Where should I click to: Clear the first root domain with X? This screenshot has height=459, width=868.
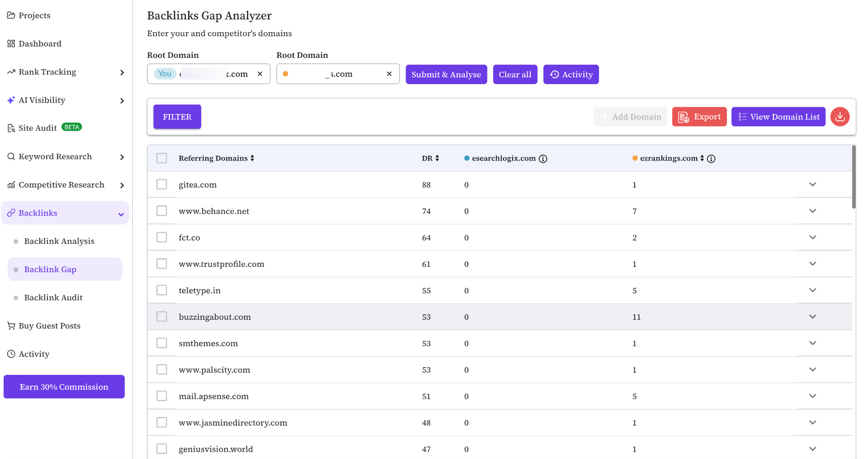(x=260, y=74)
